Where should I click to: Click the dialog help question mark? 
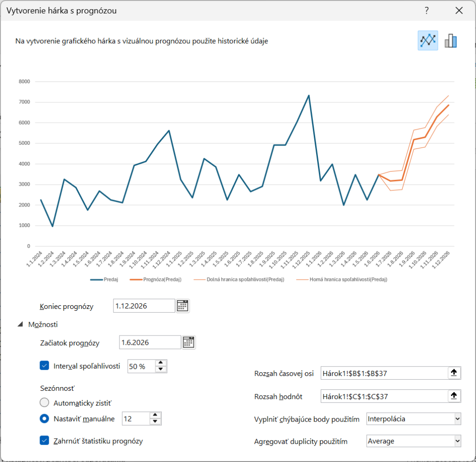point(426,10)
